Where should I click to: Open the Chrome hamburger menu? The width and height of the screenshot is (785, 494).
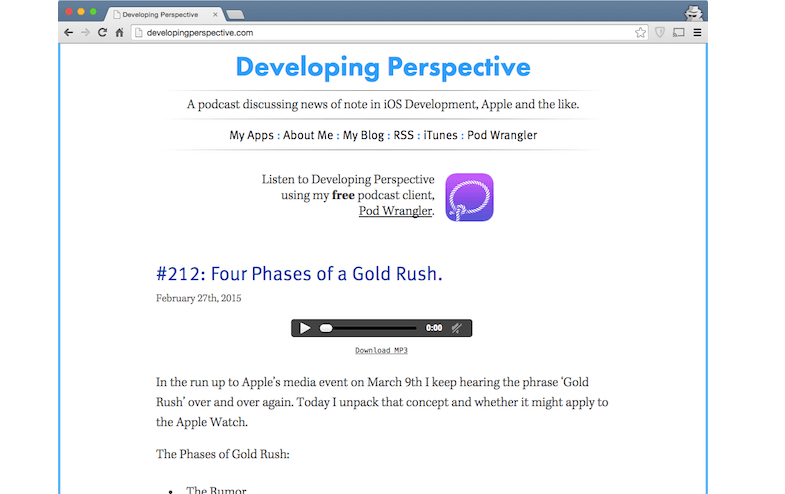[x=697, y=33]
